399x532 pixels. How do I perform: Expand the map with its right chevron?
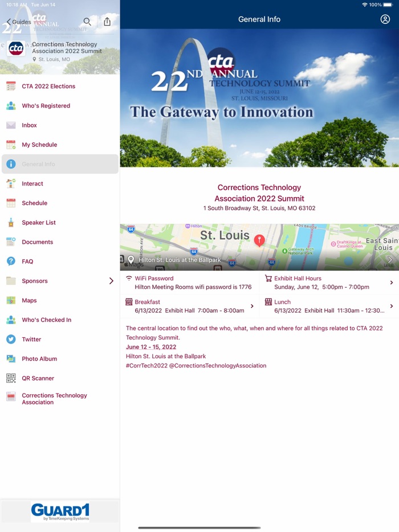pyautogui.click(x=390, y=260)
